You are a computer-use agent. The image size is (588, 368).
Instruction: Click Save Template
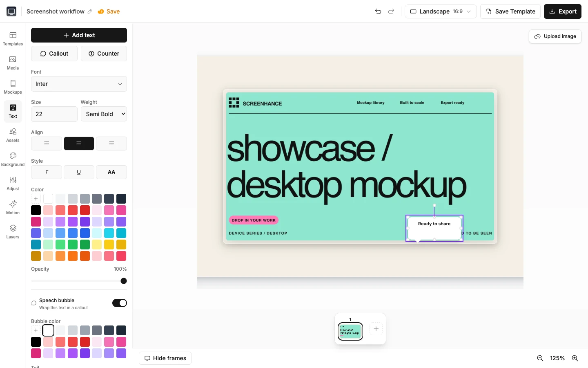[510, 11]
